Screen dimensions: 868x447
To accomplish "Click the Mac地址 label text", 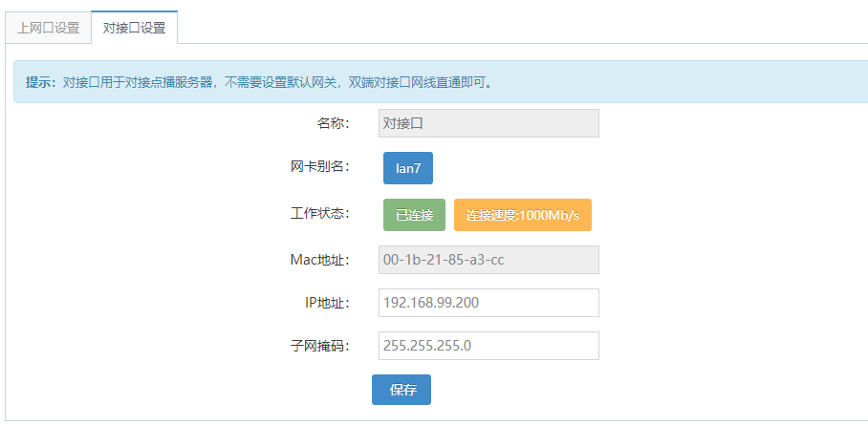I will 319,260.
